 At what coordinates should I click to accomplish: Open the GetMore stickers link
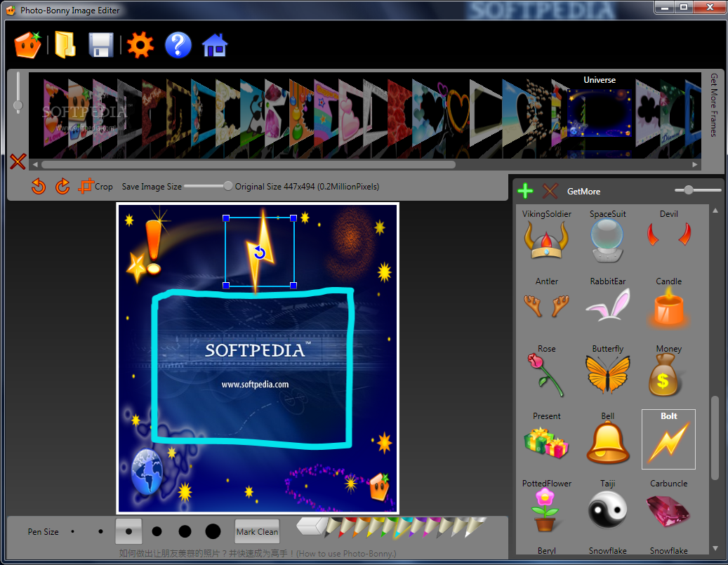[583, 192]
